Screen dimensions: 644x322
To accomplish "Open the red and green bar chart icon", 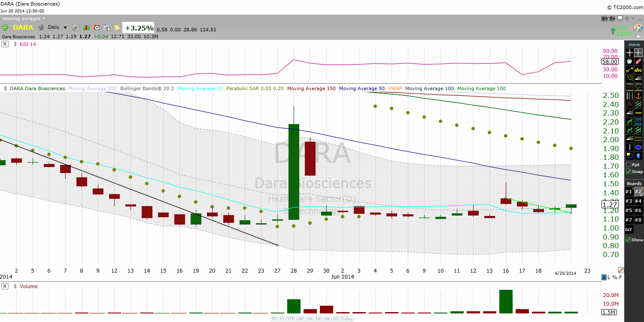I will pos(86,27).
